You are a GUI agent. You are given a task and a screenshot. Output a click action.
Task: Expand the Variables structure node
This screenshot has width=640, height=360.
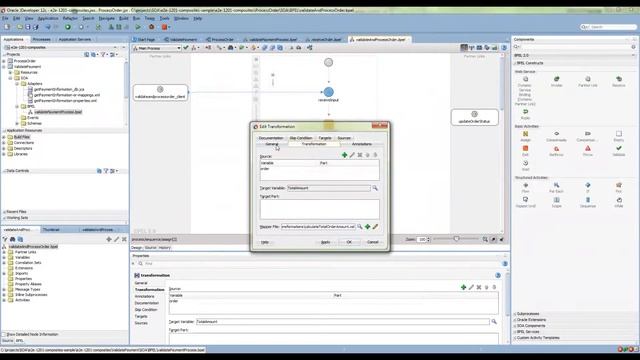tap(4, 258)
